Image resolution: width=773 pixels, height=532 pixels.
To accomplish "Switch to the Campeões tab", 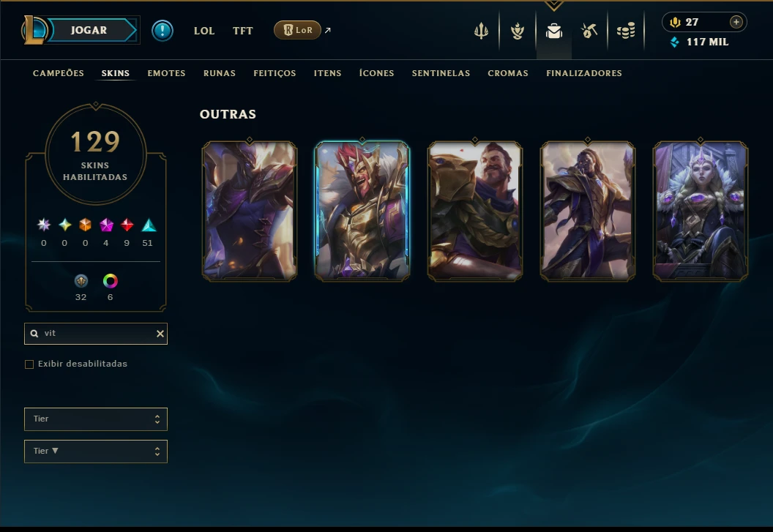I will pyautogui.click(x=58, y=73).
